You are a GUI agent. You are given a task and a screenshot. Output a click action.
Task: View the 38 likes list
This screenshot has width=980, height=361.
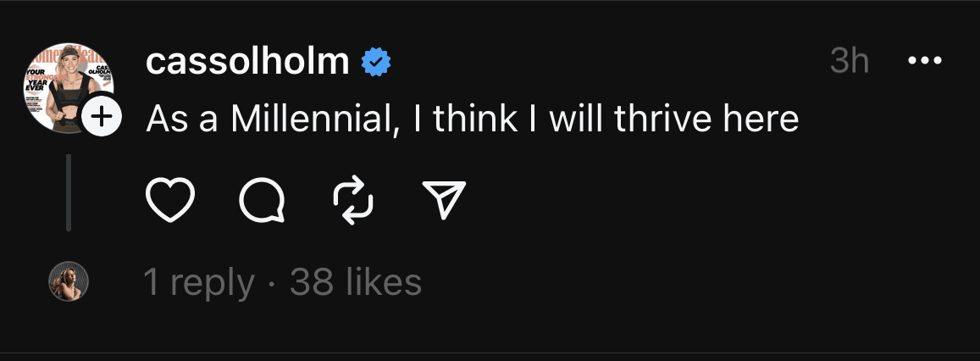coord(356,282)
